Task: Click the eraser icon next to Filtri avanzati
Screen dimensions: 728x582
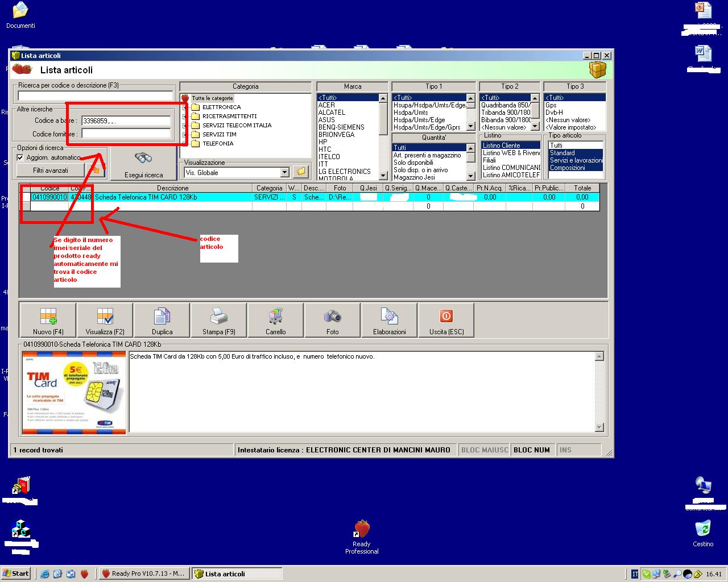Action: (x=96, y=170)
